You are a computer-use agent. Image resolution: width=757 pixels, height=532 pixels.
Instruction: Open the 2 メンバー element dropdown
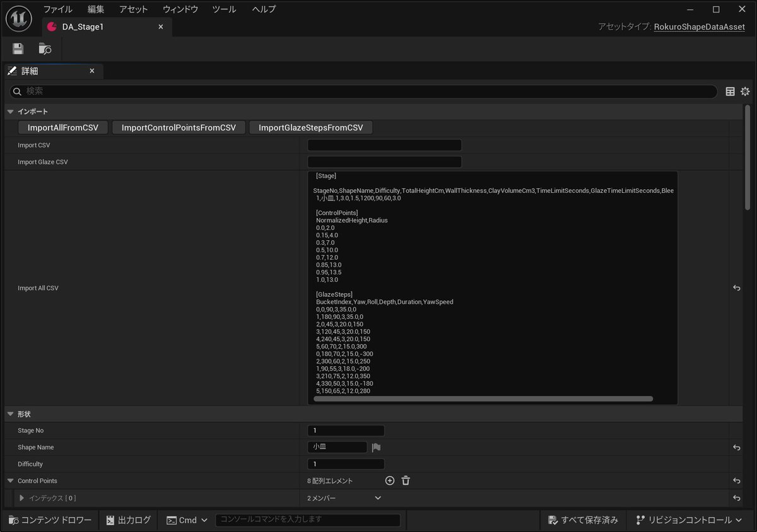click(344, 498)
